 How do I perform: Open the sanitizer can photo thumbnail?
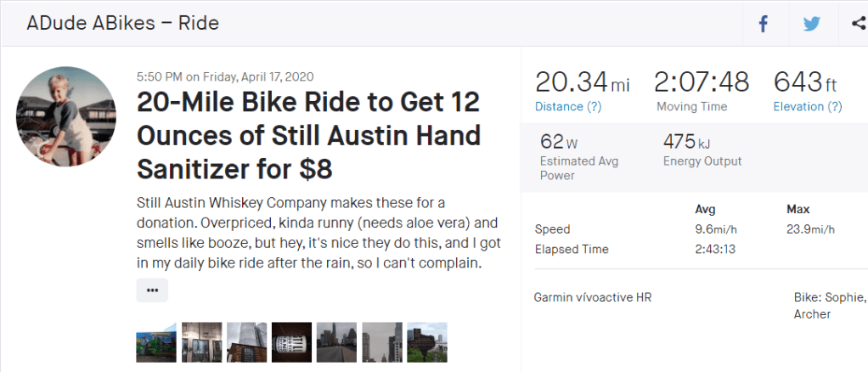(x=291, y=342)
